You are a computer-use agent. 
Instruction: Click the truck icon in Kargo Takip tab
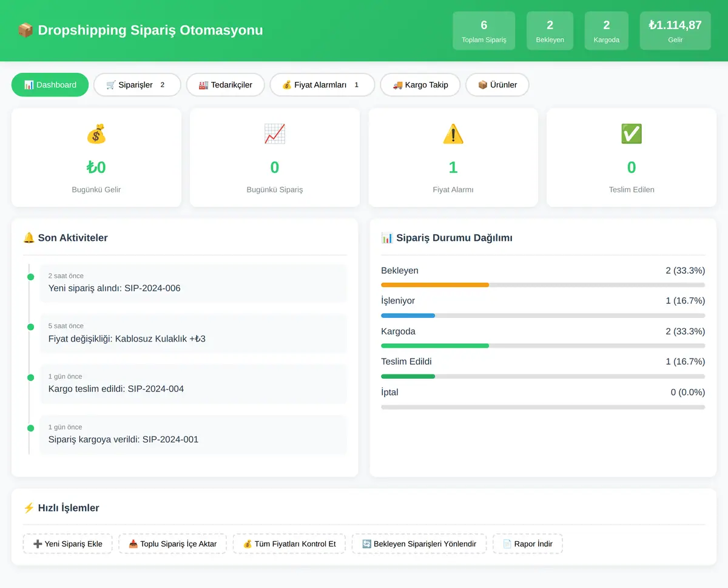coord(397,85)
